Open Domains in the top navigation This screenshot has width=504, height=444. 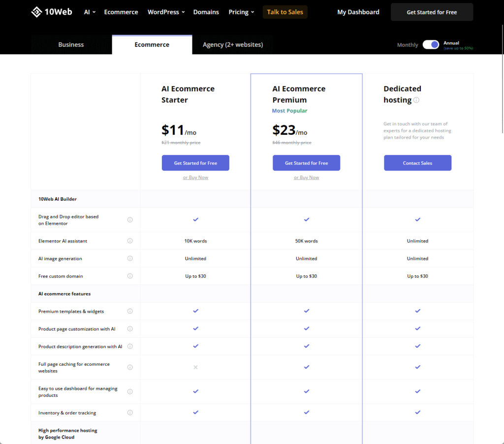[x=206, y=12]
